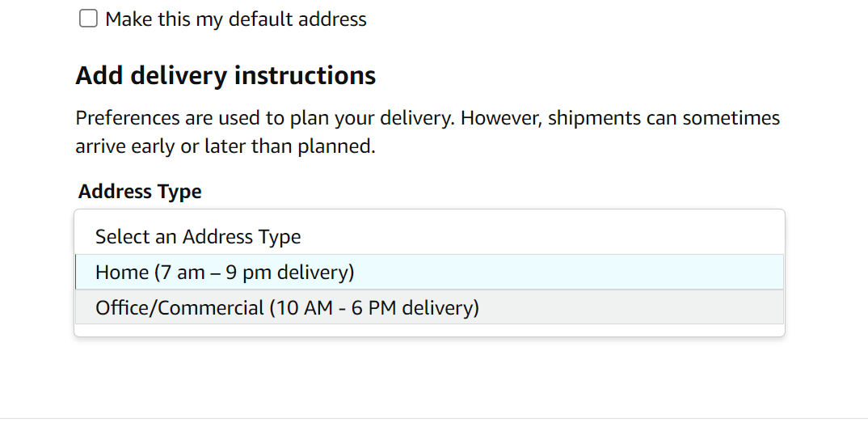
Task: Enable 'Make this my default address'
Action: pos(89,19)
